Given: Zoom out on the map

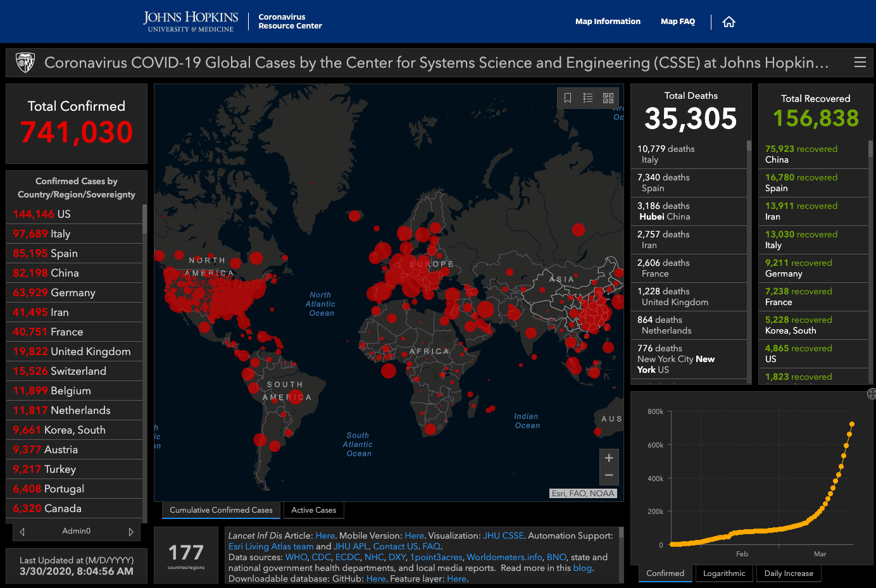Looking at the screenshot, I should 609,476.
